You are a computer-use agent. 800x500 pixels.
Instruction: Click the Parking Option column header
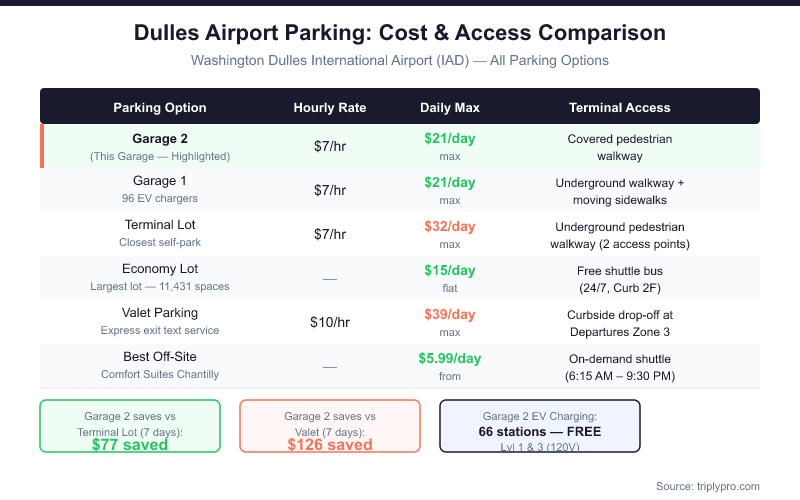(x=160, y=107)
